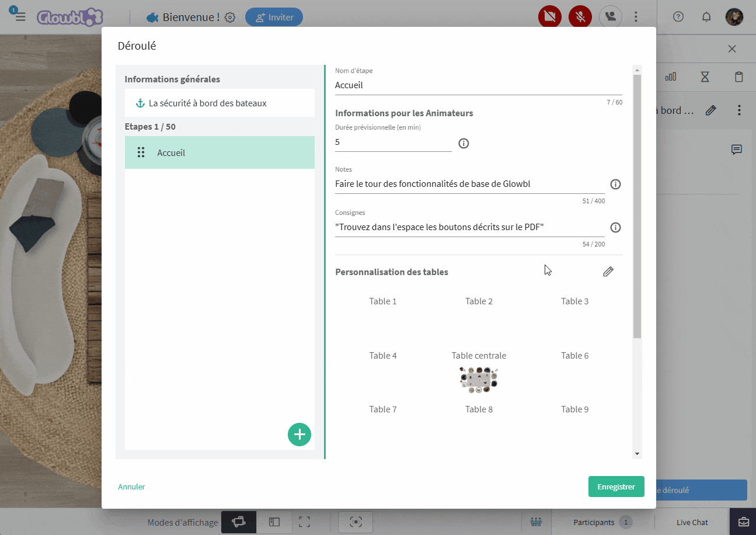Open the three-dot menu in top bar

(636, 17)
